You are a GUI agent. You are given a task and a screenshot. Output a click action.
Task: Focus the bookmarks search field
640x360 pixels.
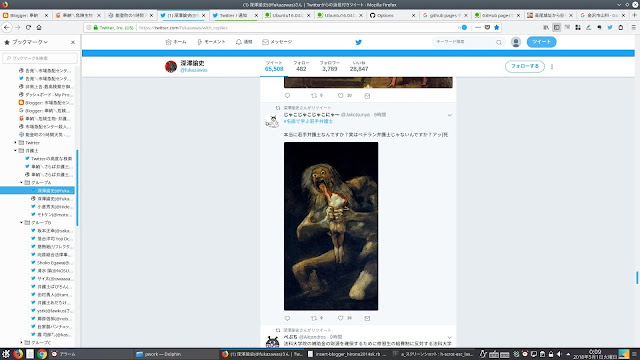point(40,58)
